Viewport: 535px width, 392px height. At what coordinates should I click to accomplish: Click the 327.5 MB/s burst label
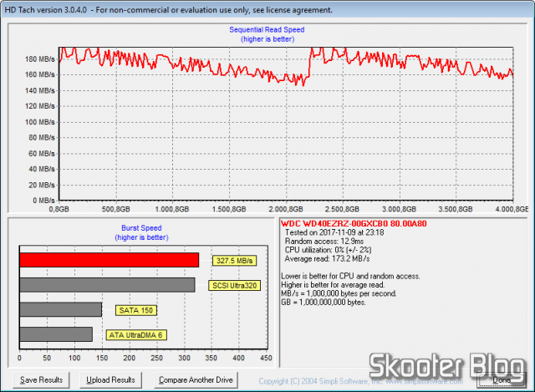[234, 261]
